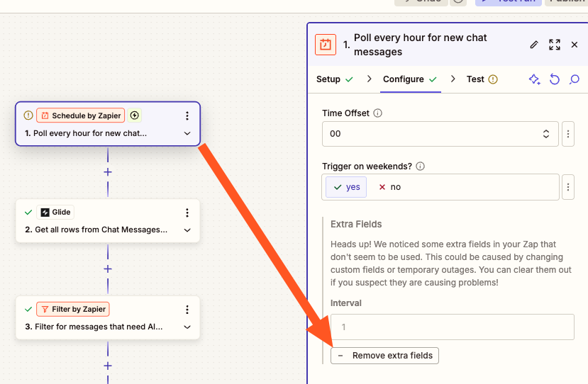Screen dimensions: 588x384
Task: Click the pencil icon to rename step
Action: [534, 45]
